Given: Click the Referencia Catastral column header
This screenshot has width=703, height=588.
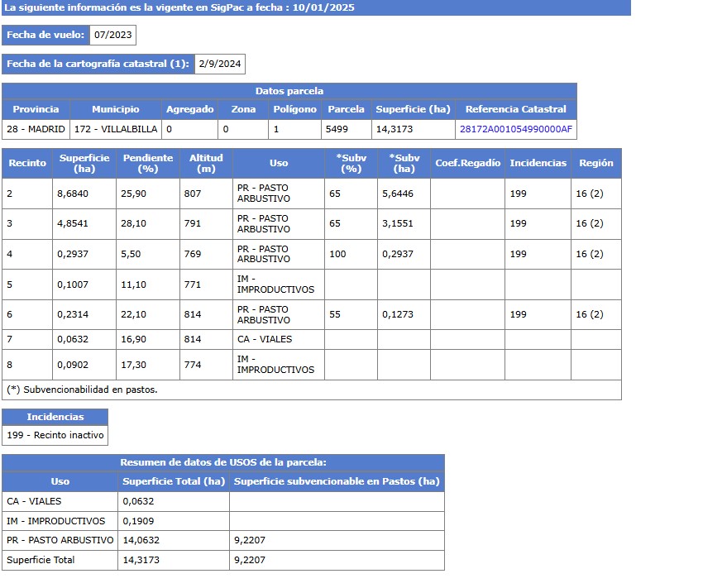Looking at the screenshot, I should pyautogui.click(x=515, y=109).
